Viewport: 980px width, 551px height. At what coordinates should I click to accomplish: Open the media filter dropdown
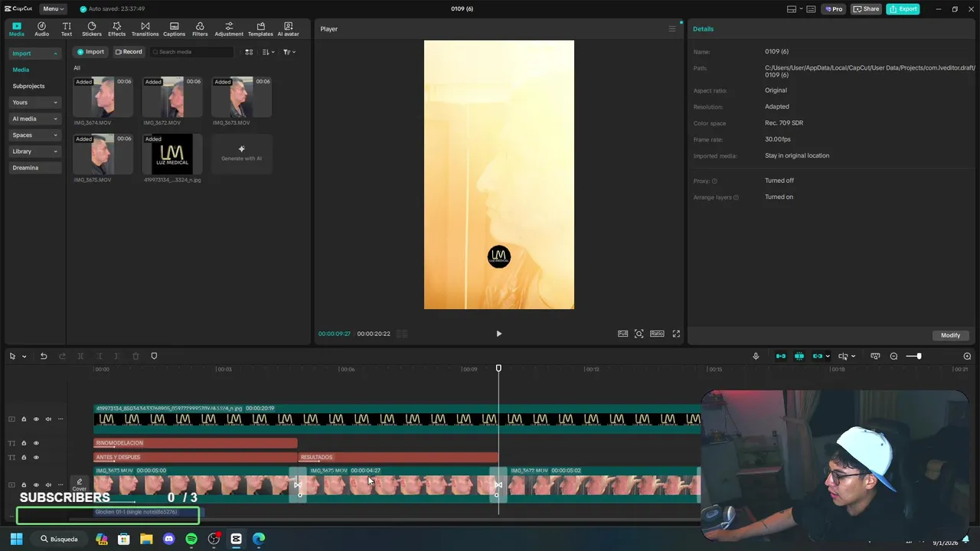click(289, 52)
